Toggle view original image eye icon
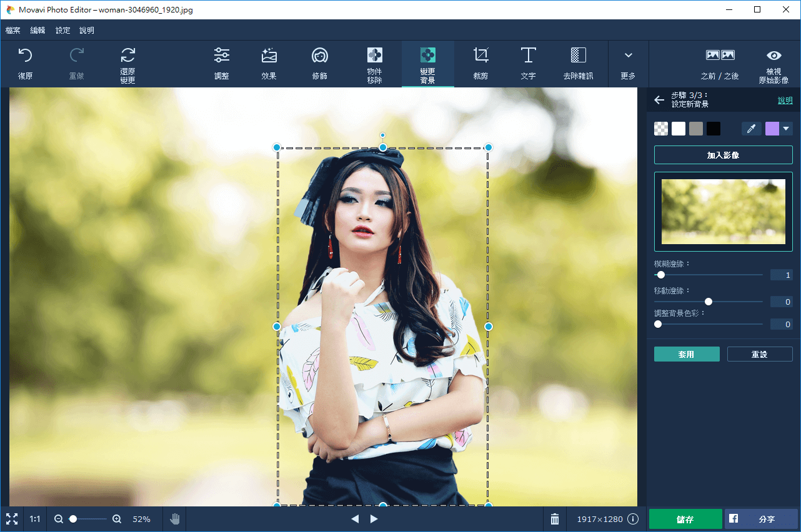This screenshot has height=532, width=801. pos(774,63)
